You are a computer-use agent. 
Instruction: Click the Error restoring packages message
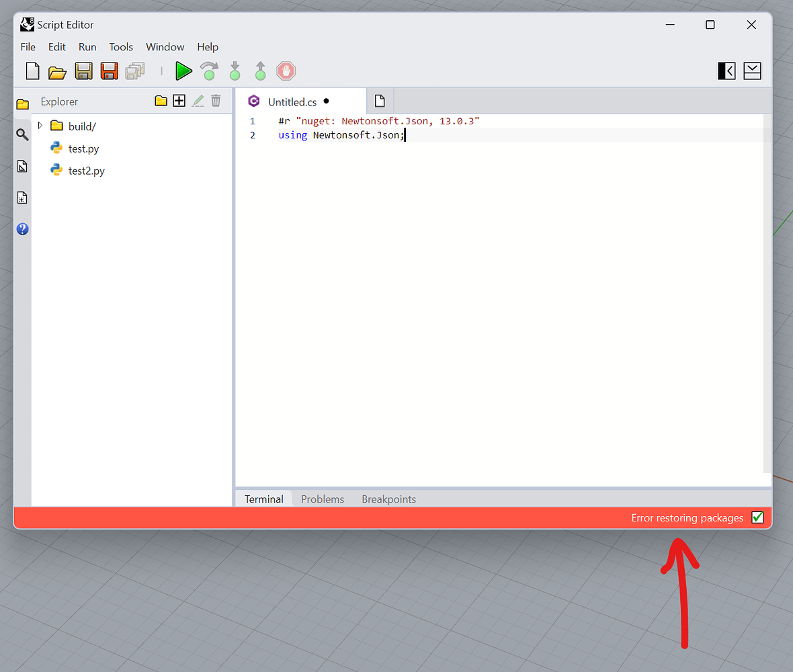point(687,517)
